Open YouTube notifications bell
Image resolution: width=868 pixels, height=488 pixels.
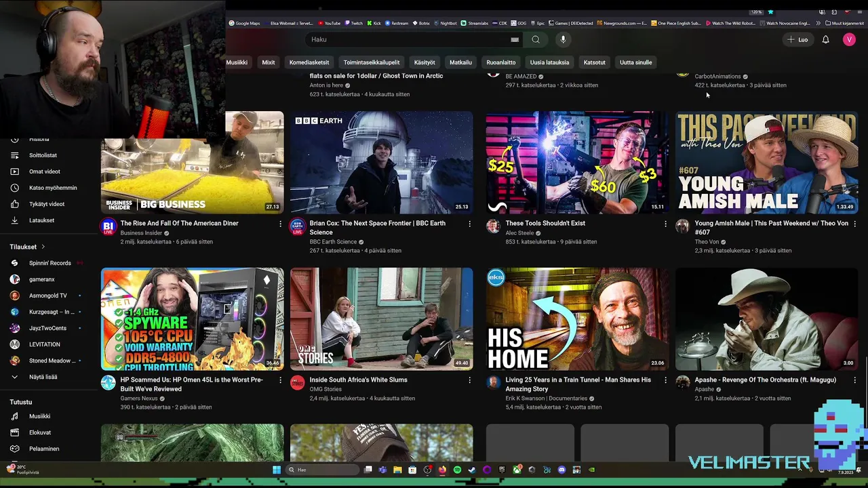(x=825, y=39)
